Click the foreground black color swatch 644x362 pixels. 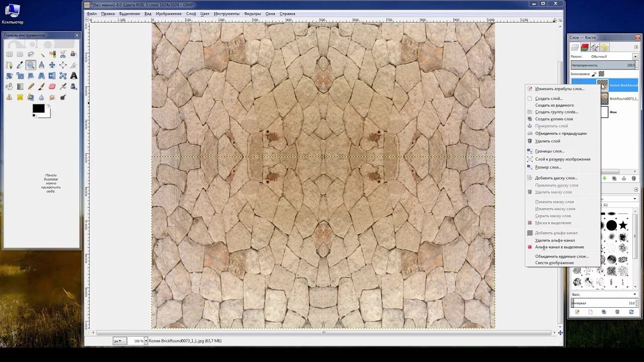click(37, 107)
